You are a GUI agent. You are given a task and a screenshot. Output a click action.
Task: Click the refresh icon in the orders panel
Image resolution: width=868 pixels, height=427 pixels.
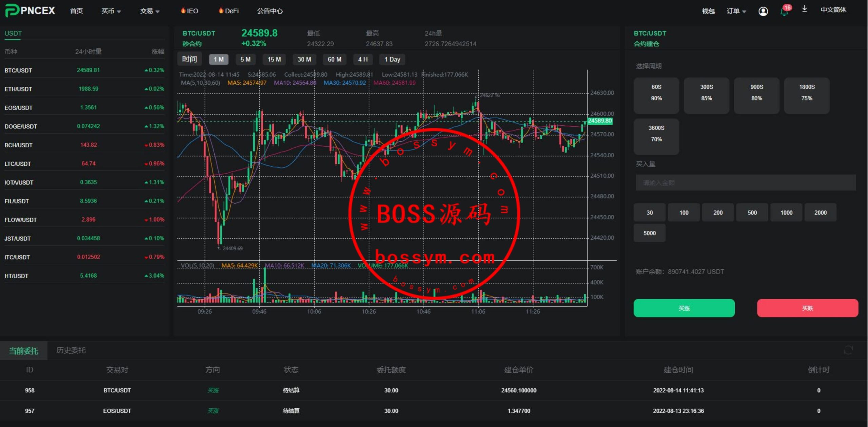coord(848,350)
